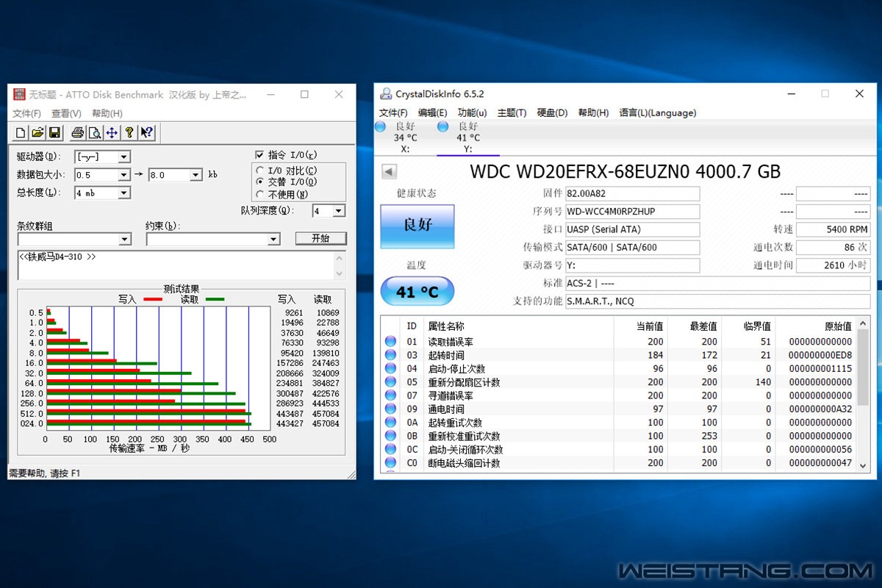Click status orb for attribute 0B 重新校准重试次数

[390, 436]
